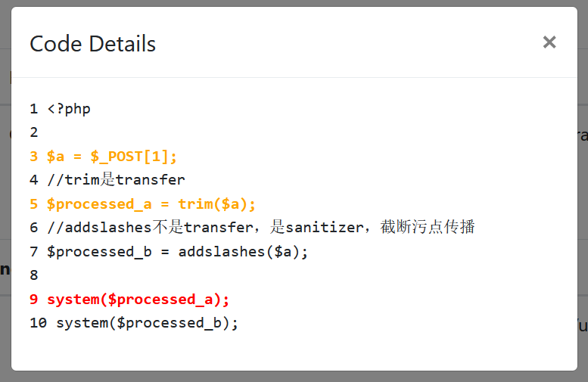This screenshot has width=588, height=382.
Task: Click orange line number 5
Action: click(33, 204)
